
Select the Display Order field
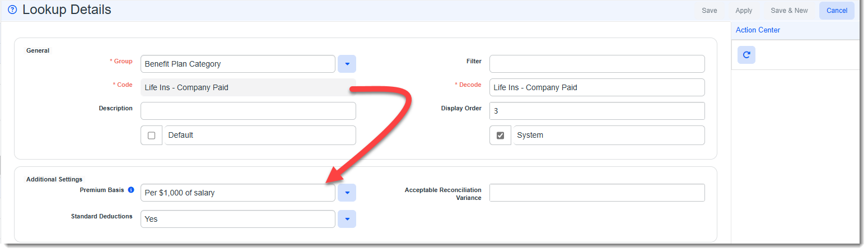pyautogui.click(x=596, y=111)
